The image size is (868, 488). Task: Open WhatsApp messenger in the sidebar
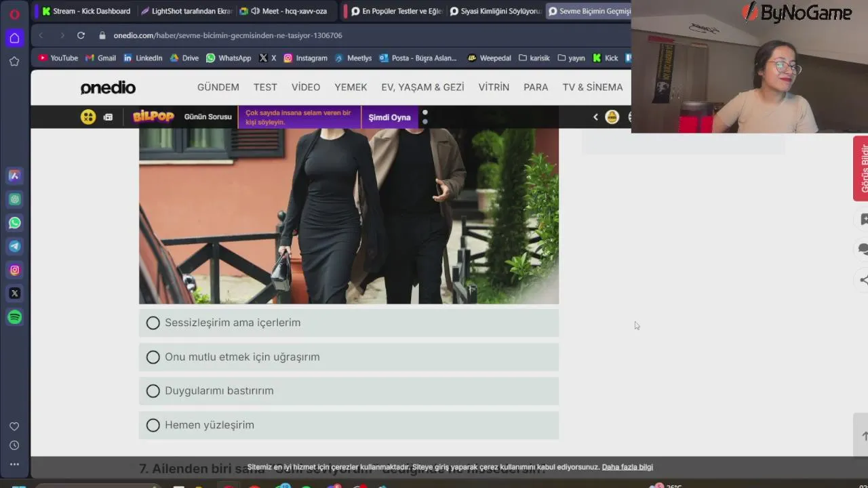pos(14,223)
